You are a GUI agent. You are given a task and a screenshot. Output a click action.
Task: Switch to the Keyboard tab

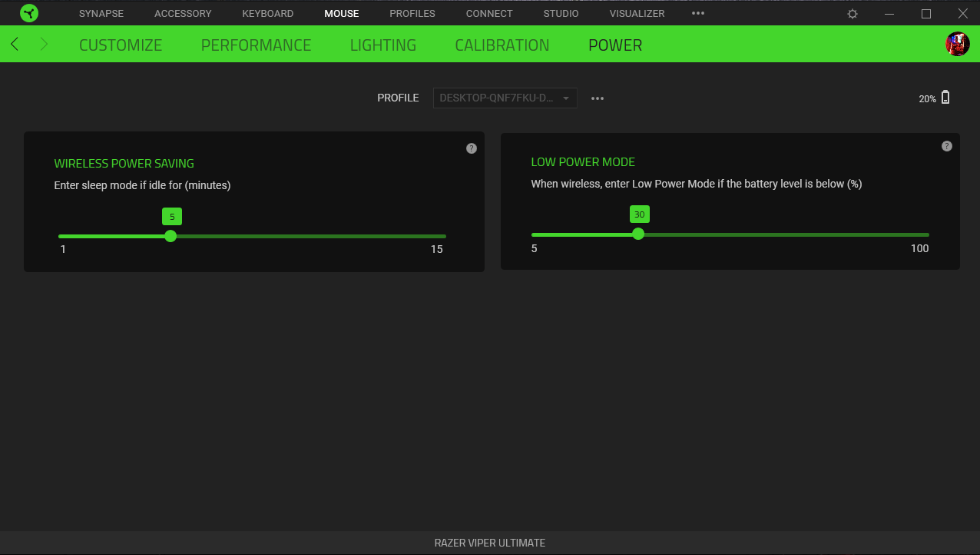click(x=267, y=14)
